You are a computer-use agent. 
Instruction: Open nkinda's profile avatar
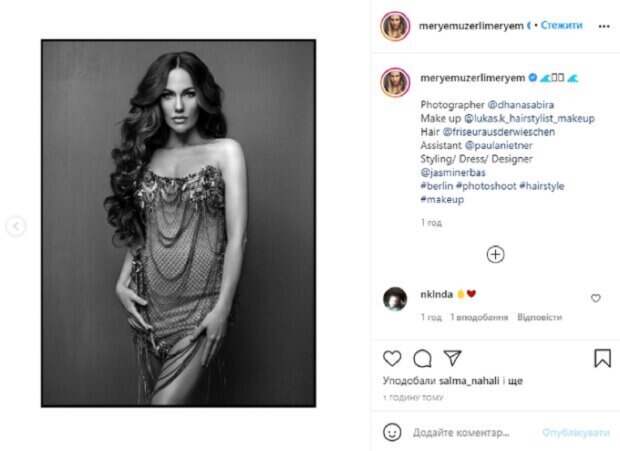pos(395,298)
